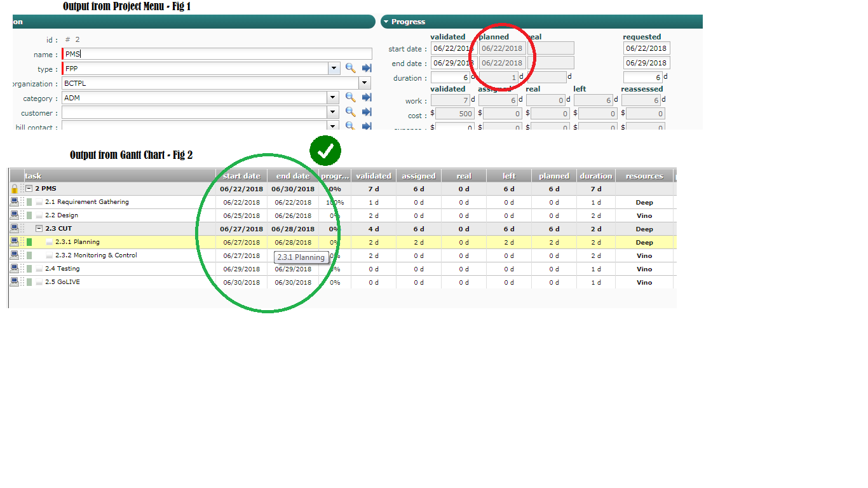
Task: Select the 2.2 Design task name
Action: point(62,215)
